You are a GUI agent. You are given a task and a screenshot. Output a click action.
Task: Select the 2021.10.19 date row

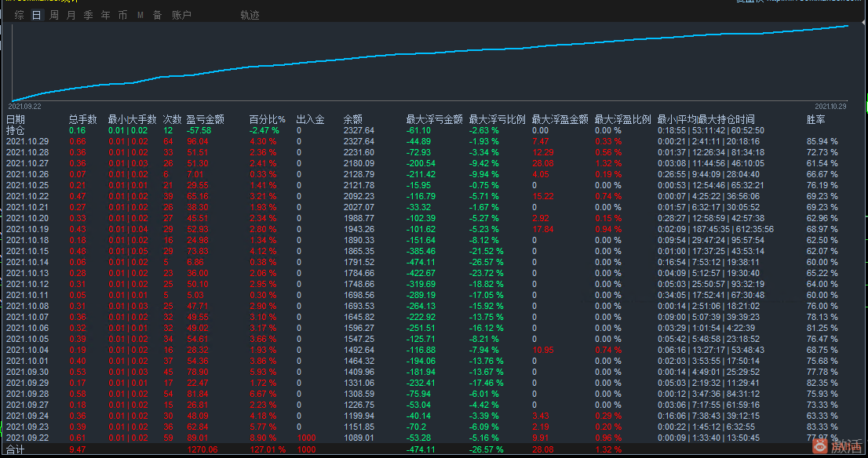pyautogui.click(x=27, y=229)
